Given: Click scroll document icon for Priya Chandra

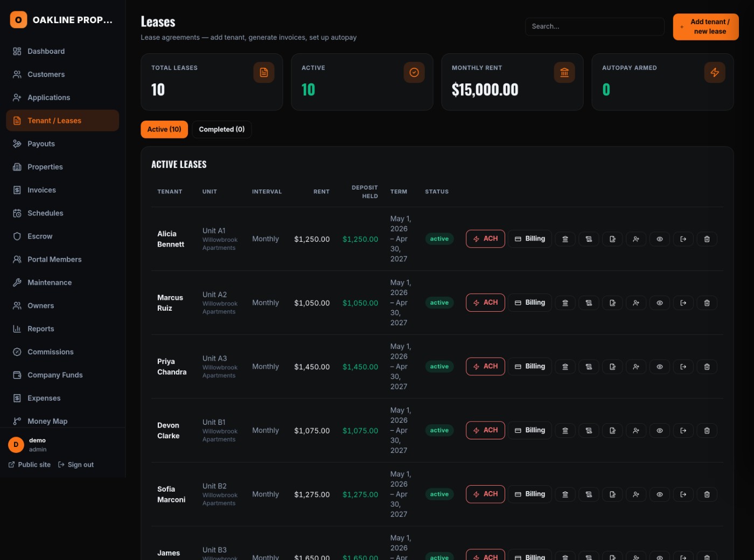Looking at the screenshot, I should 589,367.
